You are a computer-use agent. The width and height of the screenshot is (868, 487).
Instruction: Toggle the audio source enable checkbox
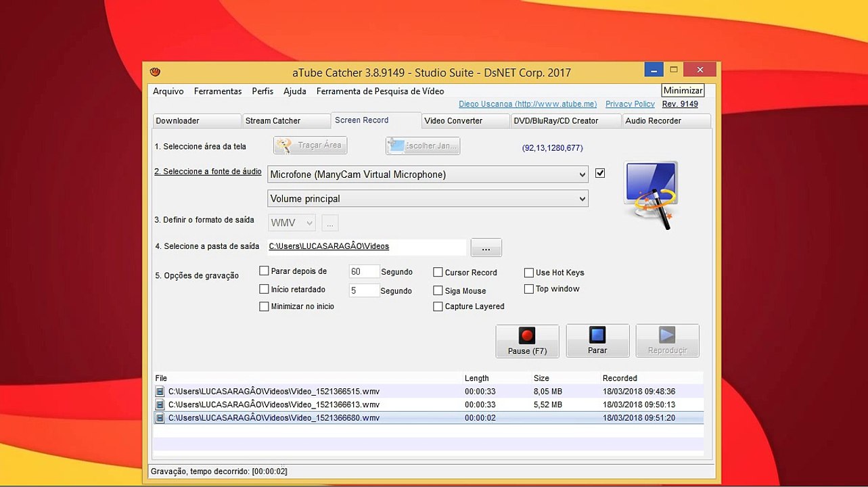[x=600, y=173]
